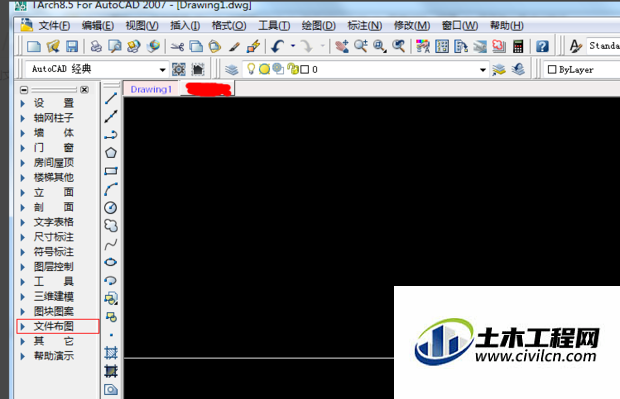Screen dimensions: 620x399
Task: Open the 绘图(D) menu
Action: tap(318, 26)
